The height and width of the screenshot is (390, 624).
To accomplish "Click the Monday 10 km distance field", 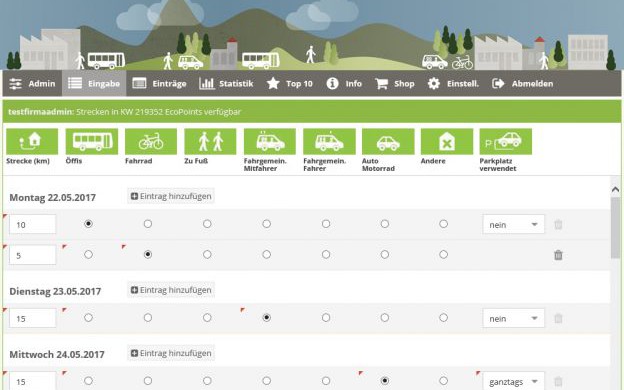I will [33, 224].
